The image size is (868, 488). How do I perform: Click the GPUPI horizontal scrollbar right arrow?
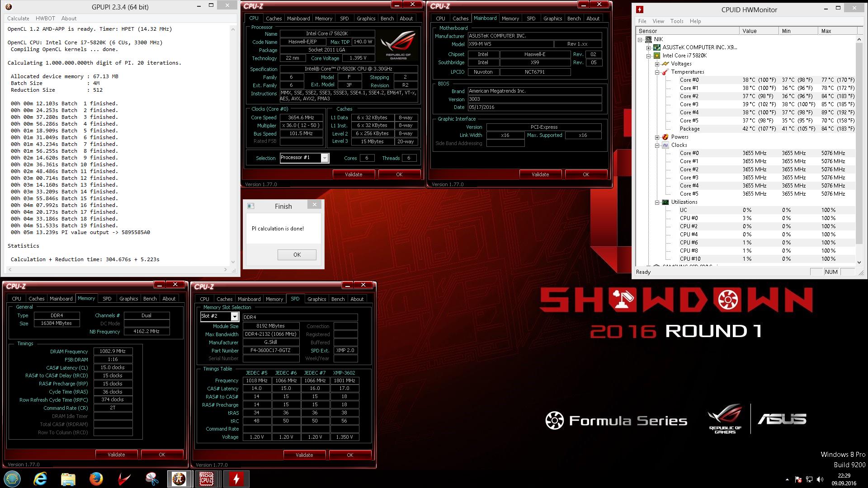click(x=226, y=270)
